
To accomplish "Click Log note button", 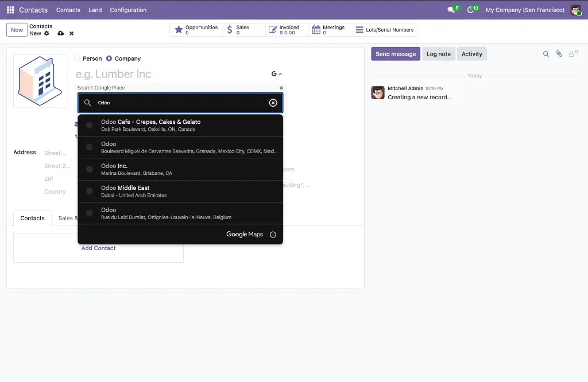I will pos(438,54).
